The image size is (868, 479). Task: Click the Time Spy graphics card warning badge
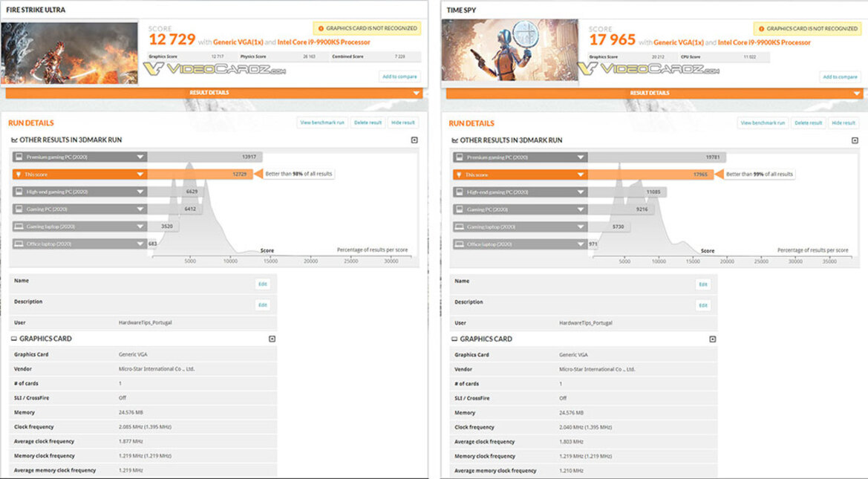point(808,29)
